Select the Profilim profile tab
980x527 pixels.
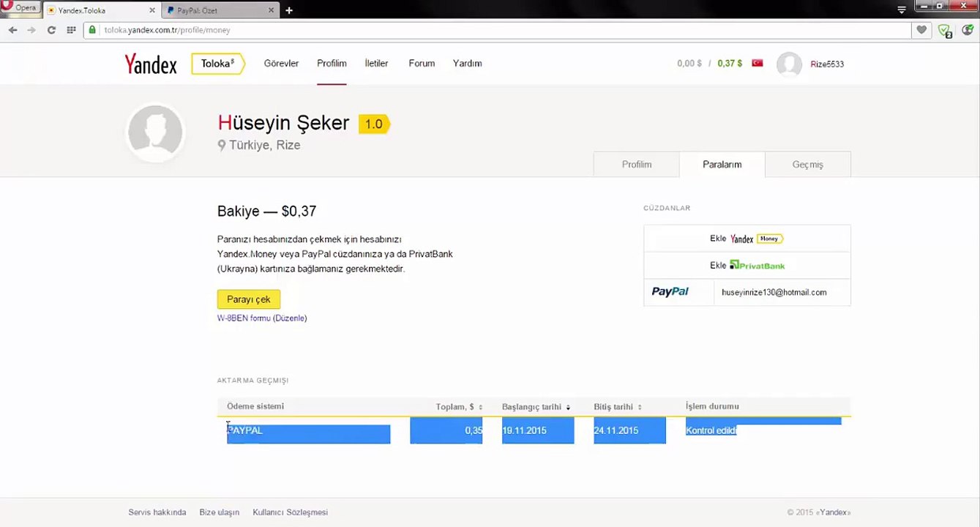pos(637,165)
